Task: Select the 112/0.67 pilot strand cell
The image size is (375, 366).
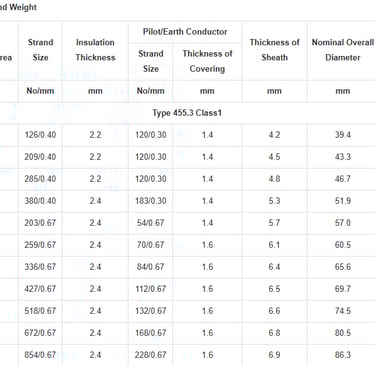Action: pyautogui.click(x=151, y=289)
